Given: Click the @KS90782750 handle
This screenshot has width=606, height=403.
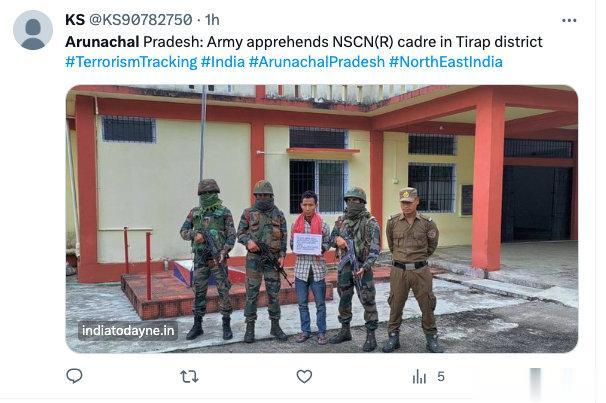Looking at the screenshot, I should point(141,20).
